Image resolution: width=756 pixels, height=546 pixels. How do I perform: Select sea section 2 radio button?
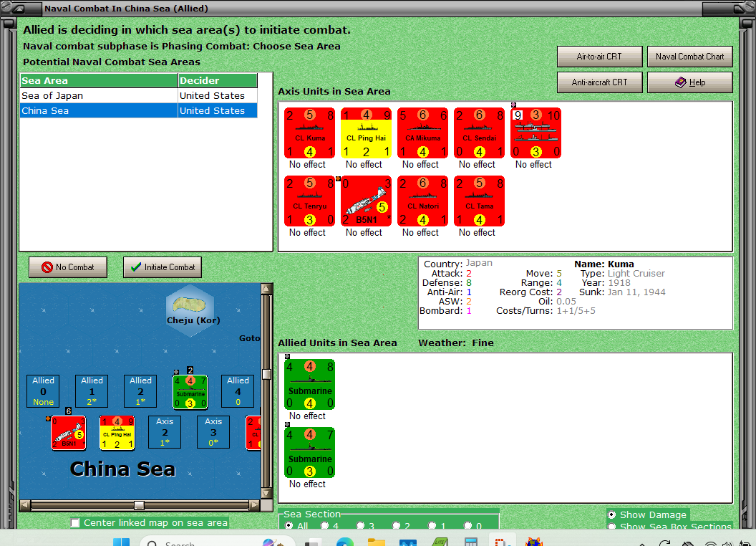coord(397,526)
